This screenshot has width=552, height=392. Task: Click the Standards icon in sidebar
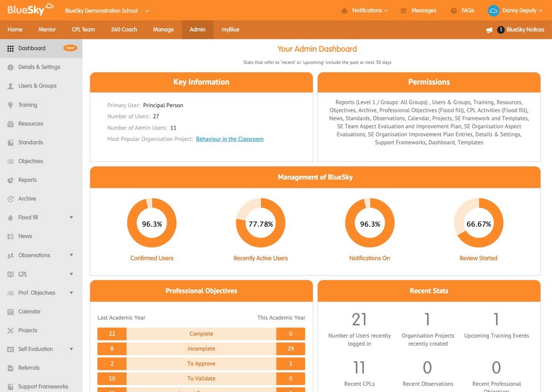(11, 142)
